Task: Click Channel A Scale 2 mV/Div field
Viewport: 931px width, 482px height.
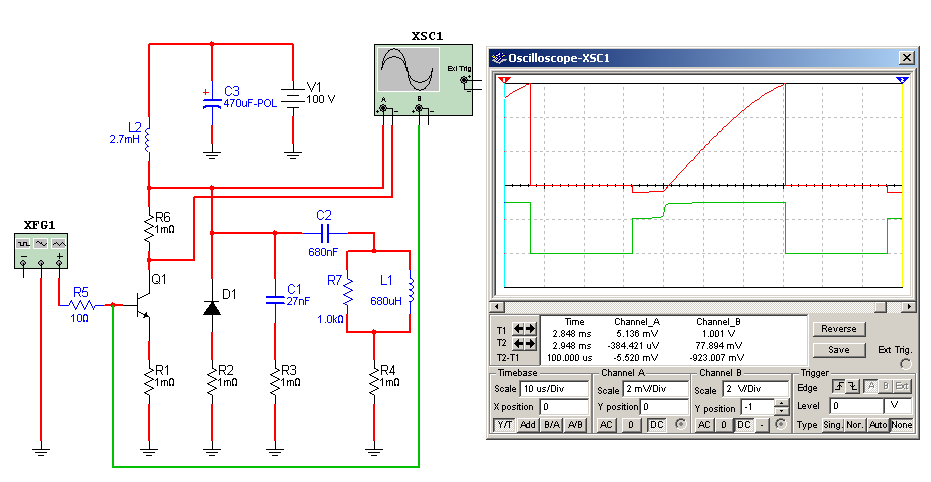Action: coord(656,388)
